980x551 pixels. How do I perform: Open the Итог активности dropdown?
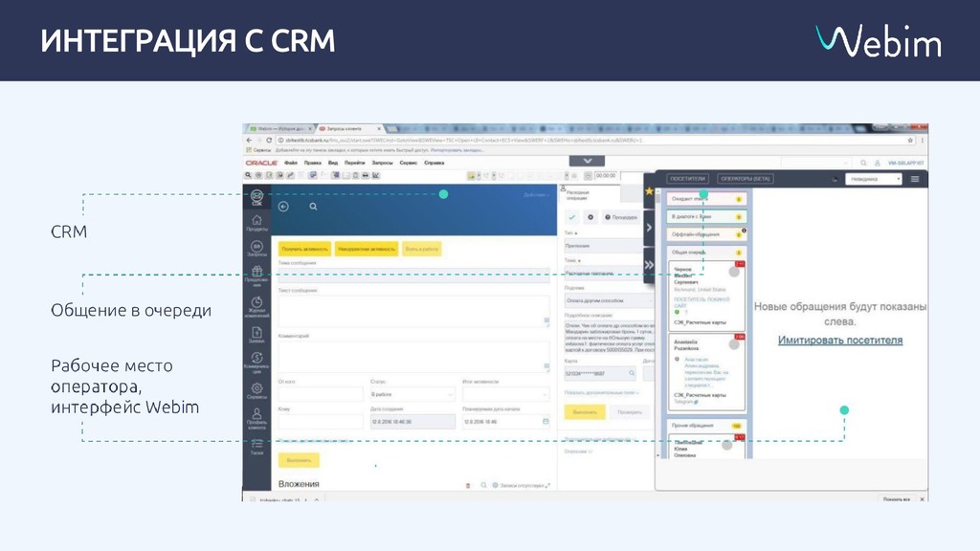pos(505,395)
